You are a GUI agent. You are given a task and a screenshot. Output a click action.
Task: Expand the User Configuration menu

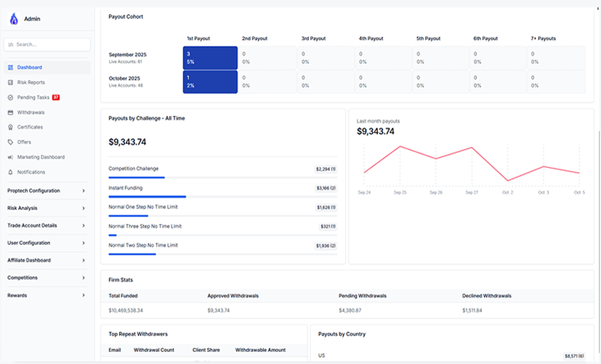46,243
